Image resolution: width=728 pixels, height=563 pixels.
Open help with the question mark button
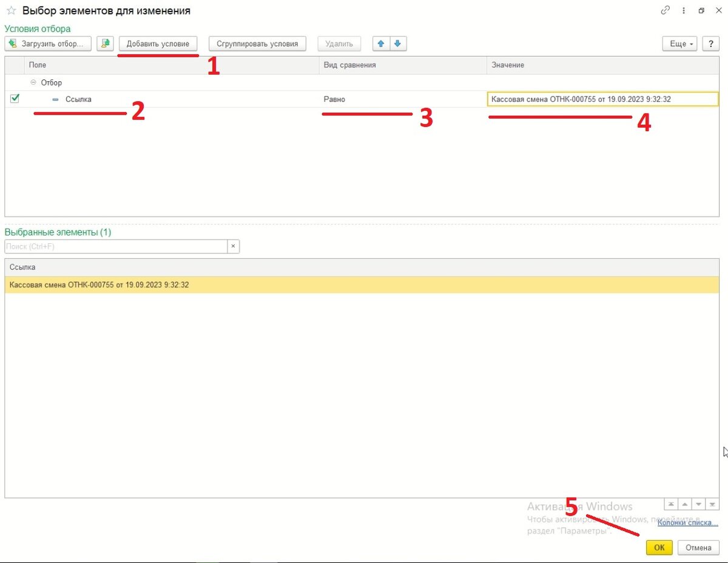710,44
